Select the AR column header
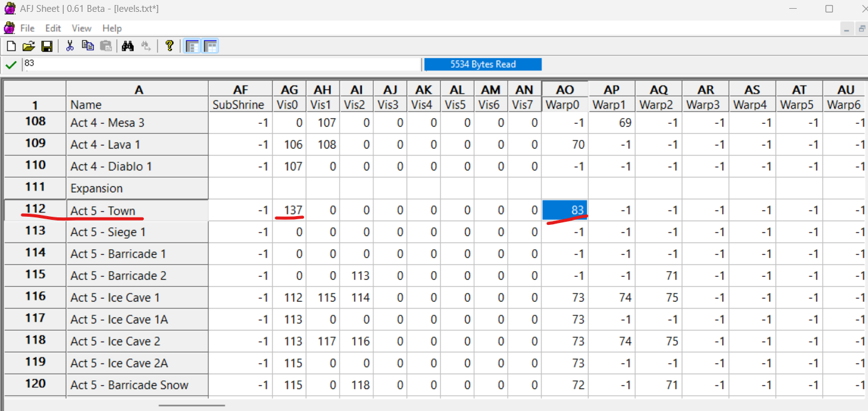Image resolution: width=868 pixels, height=411 pixels. pos(705,89)
